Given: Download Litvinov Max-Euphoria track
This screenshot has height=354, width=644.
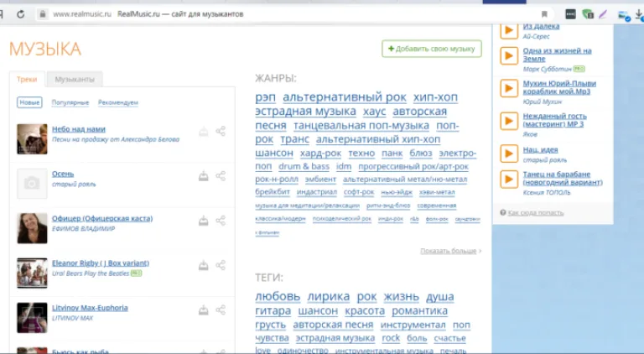Looking at the screenshot, I should [x=203, y=310].
